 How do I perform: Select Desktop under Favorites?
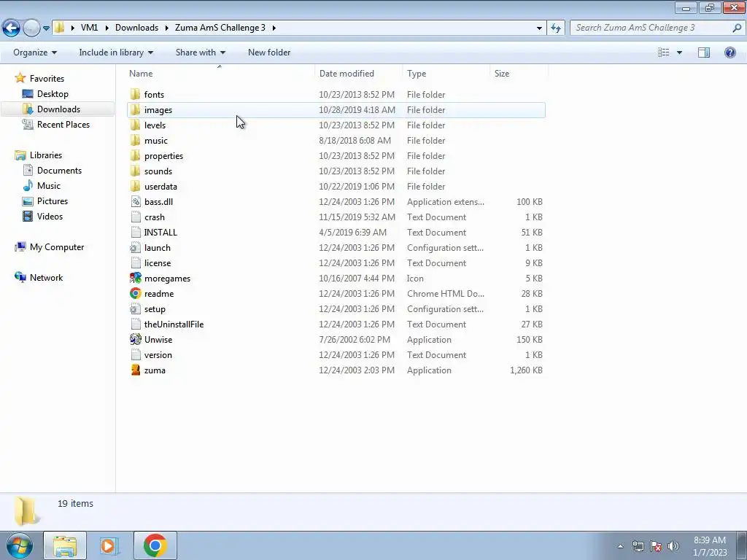[53, 94]
